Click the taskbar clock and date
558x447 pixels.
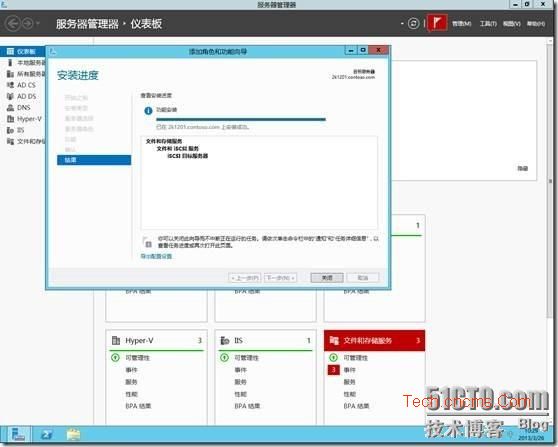pos(531,435)
